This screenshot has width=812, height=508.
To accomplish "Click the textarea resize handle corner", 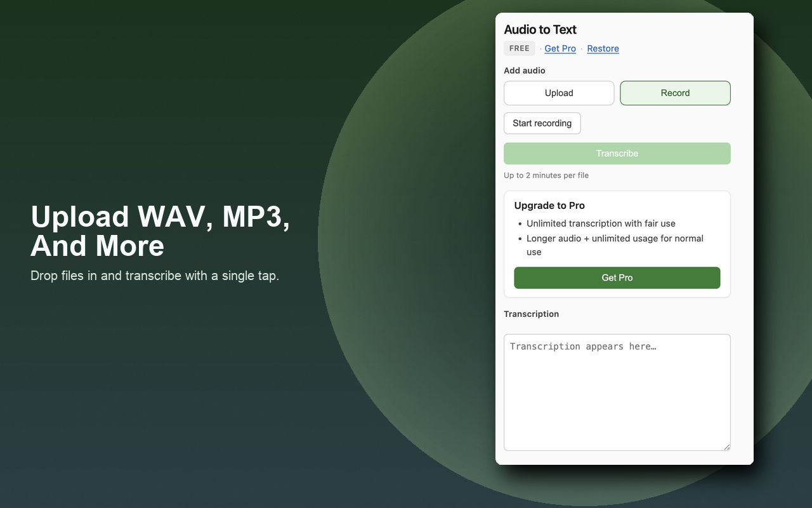I will (x=727, y=447).
